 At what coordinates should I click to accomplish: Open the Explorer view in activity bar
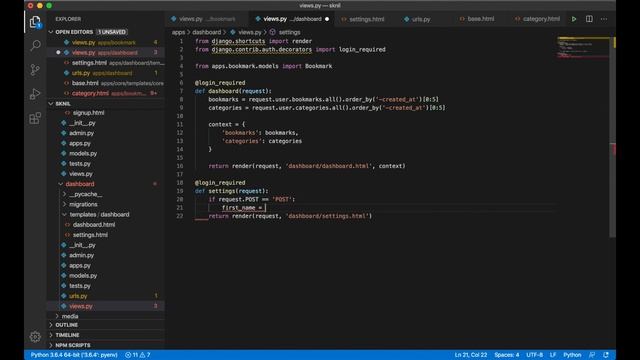(35, 22)
